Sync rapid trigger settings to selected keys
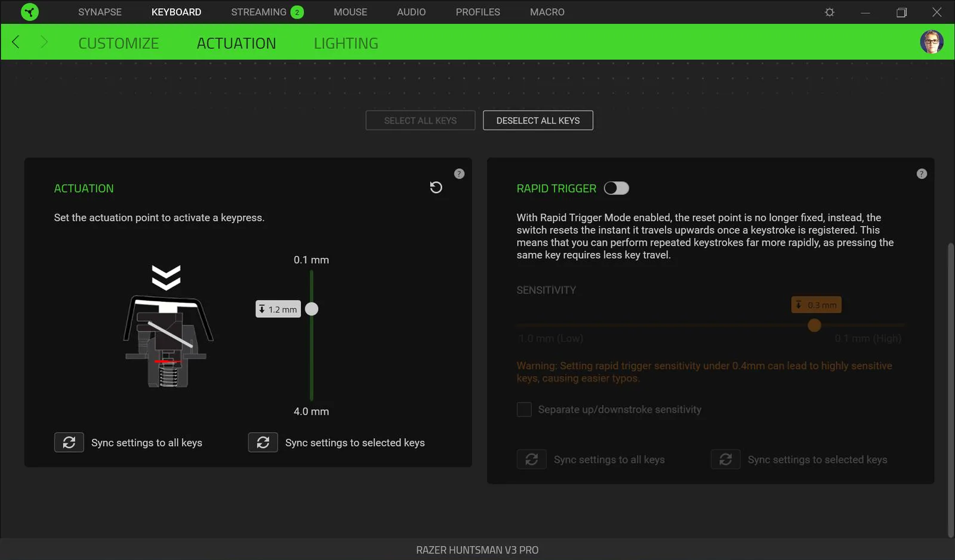This screenshot has height=560, width=955. [726, 459]
